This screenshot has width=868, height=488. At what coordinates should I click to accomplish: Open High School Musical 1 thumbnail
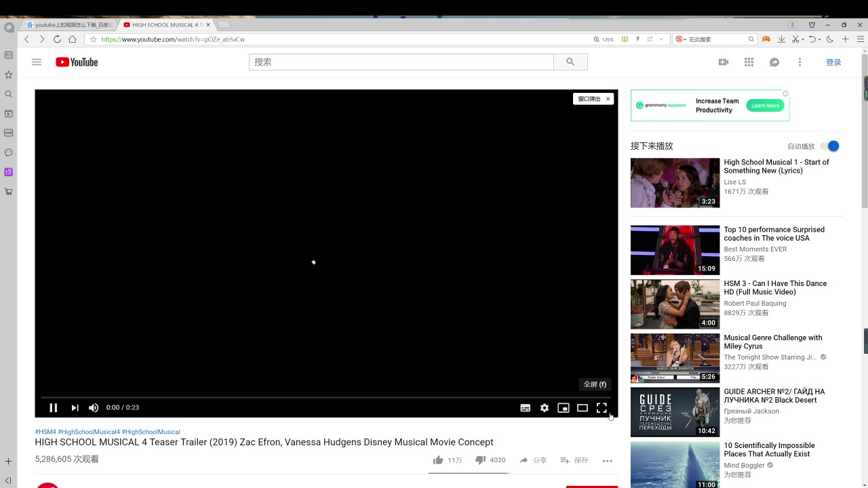(x=675, y=183)
